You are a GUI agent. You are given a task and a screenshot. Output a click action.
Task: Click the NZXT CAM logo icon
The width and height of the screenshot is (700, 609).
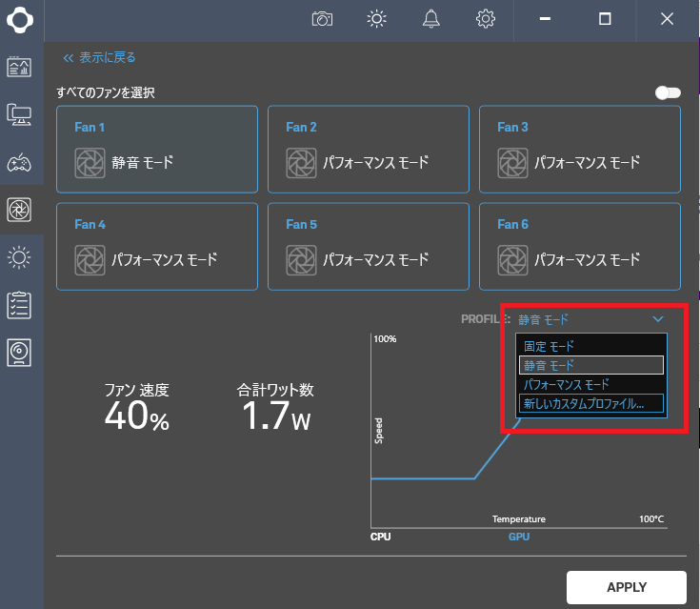click(x=20, y=20)
